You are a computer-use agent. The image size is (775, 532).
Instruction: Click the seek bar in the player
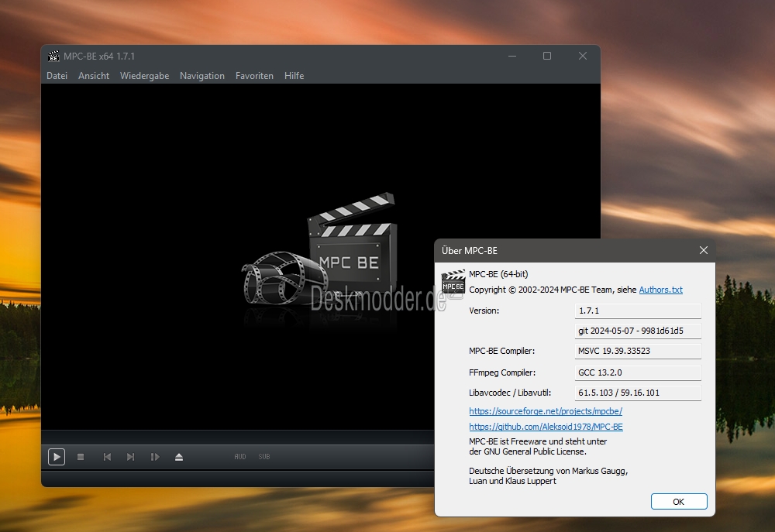tap(238, 438)
